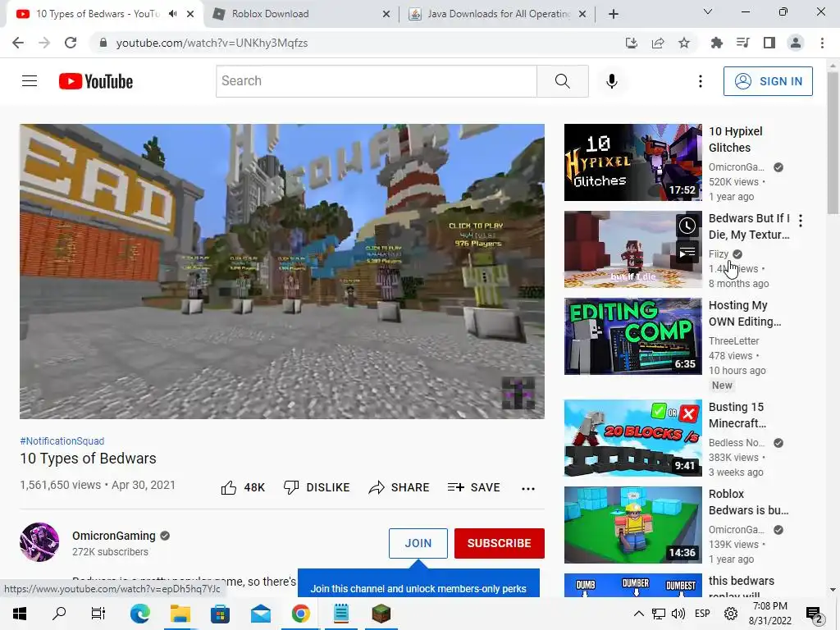Click the Hosting My OWN Editing title
Screen dimensions: 840x630
pos(745,313)
